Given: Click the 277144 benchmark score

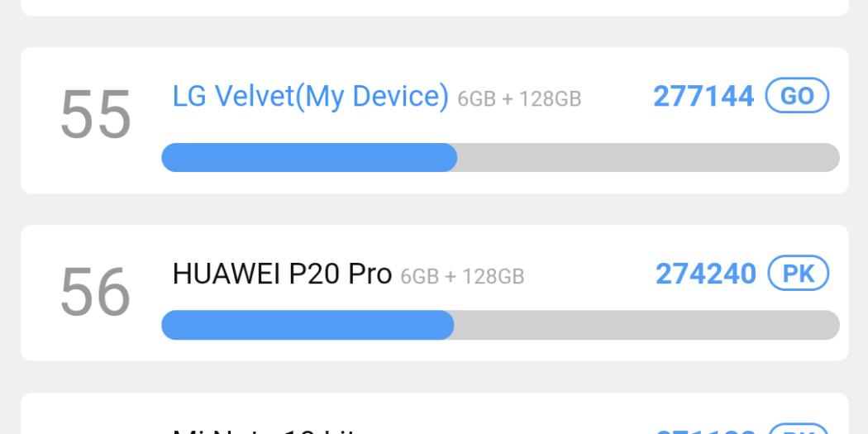Looking at the screenshot, I should (703, 97).
